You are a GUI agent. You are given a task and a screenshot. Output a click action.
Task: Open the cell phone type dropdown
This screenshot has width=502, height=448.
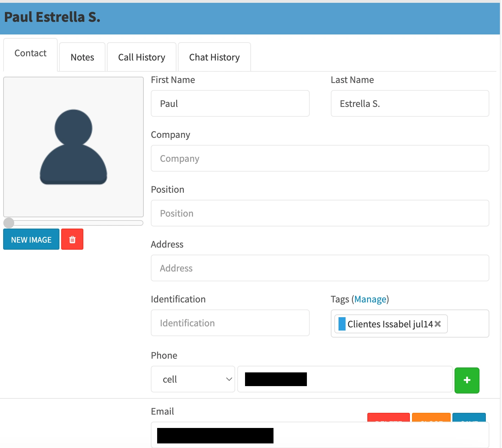193,379
